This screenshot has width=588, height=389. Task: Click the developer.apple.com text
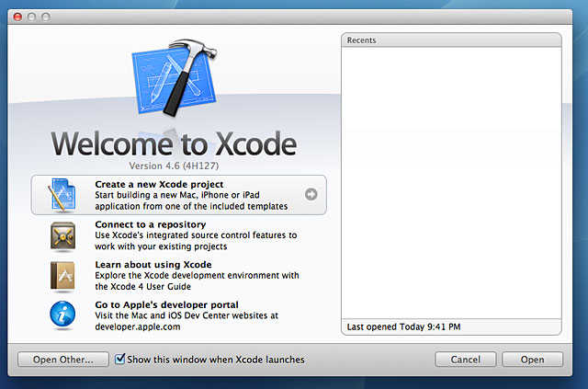coord(138,326)
